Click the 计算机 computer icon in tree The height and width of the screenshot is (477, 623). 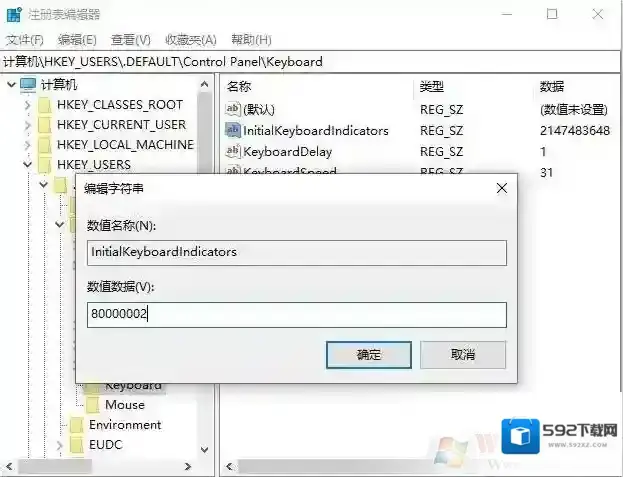[28, 85]
